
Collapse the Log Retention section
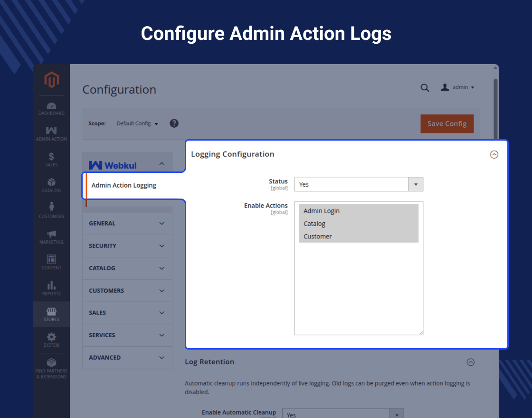471,362
